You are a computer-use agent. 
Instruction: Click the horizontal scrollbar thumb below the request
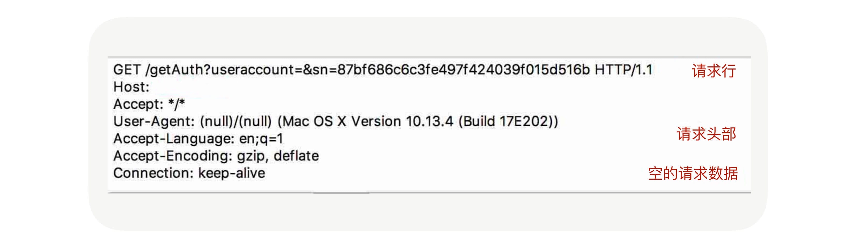(341, 193)
